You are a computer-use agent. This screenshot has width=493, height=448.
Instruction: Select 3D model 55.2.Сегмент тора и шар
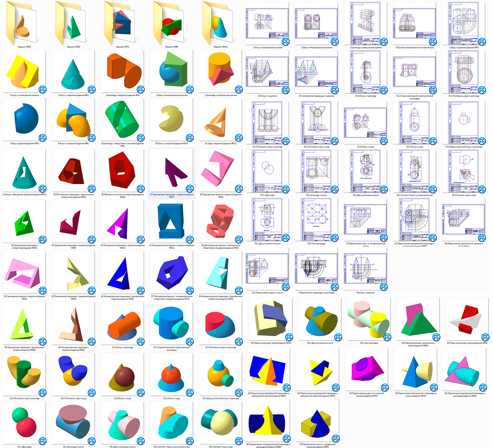[221, 423]
